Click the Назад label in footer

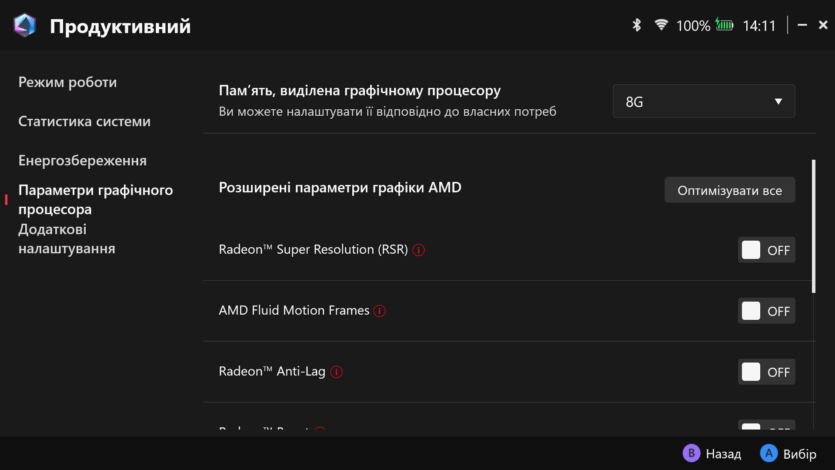pos(723,454)
